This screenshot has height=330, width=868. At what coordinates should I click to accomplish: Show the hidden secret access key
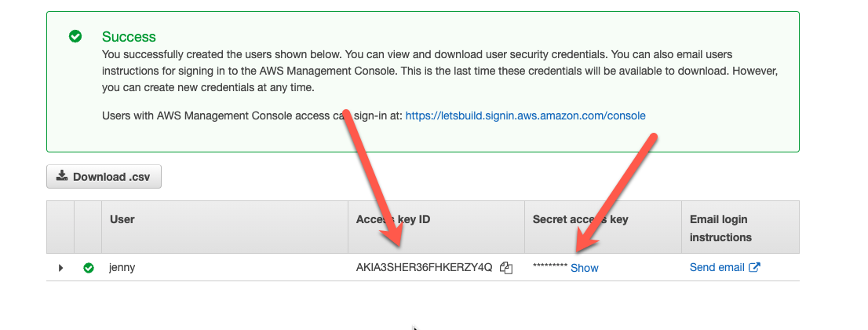point(585,268)
